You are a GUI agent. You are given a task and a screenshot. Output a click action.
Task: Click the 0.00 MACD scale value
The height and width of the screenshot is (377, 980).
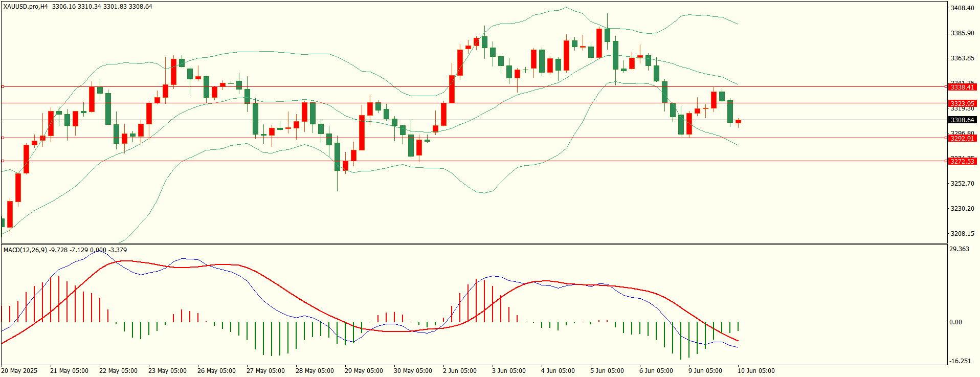point(955,322)
